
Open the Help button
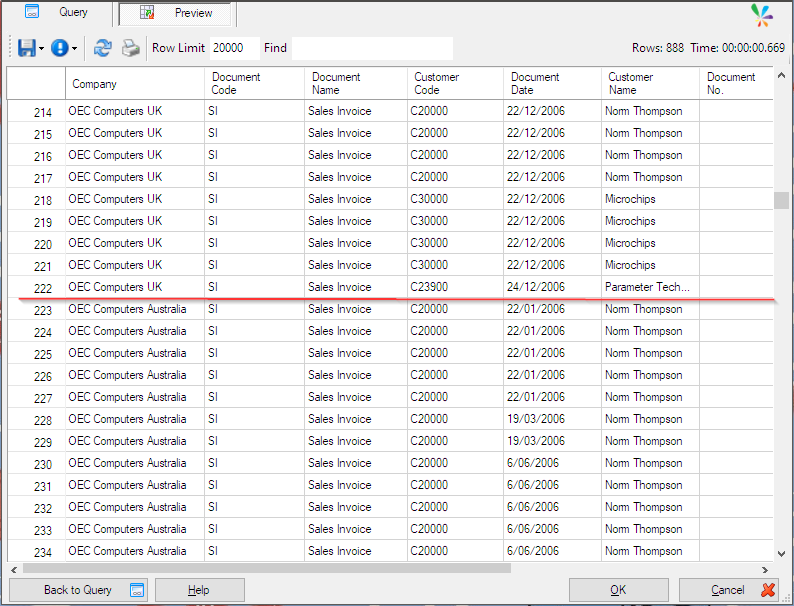pyautogui.click(x=200, y=590)
